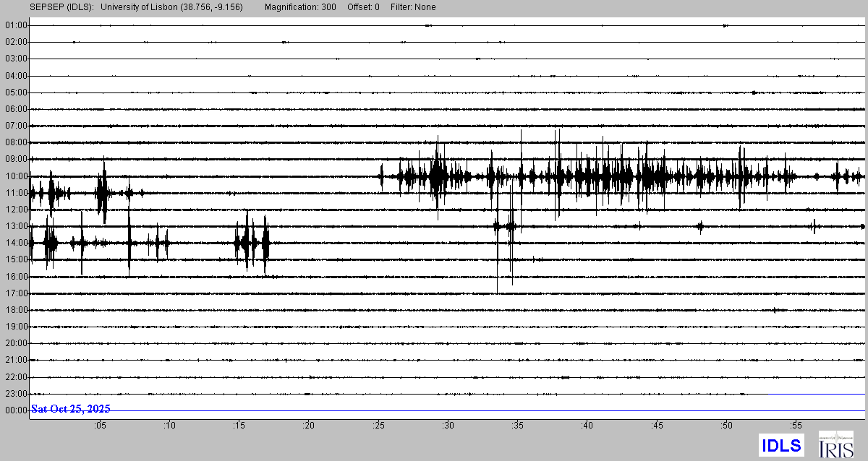Click the IRIS logo in bottom corner
Screen dimensions: 868x461
pyautogui.click(x=837, y=444)
